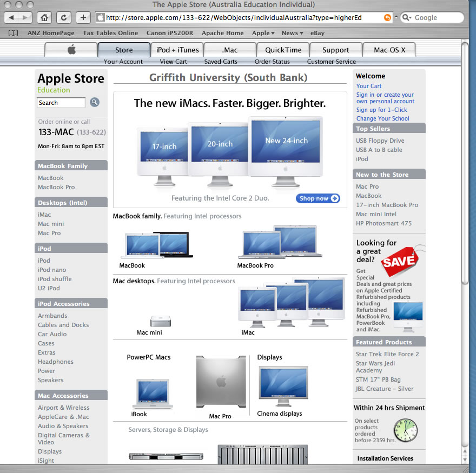476x473 pixels.
Task: Open the eBay bookmark
Action: coord(317,33)
